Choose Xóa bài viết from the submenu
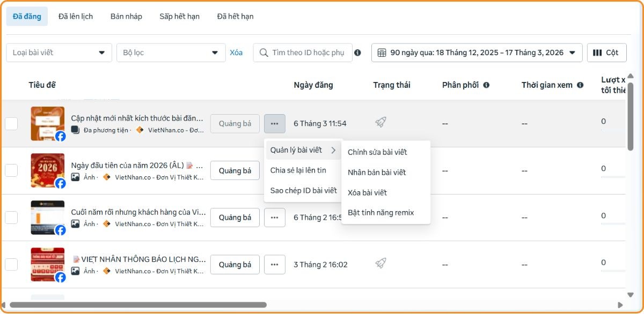644x314 pixels. (367, 192)
